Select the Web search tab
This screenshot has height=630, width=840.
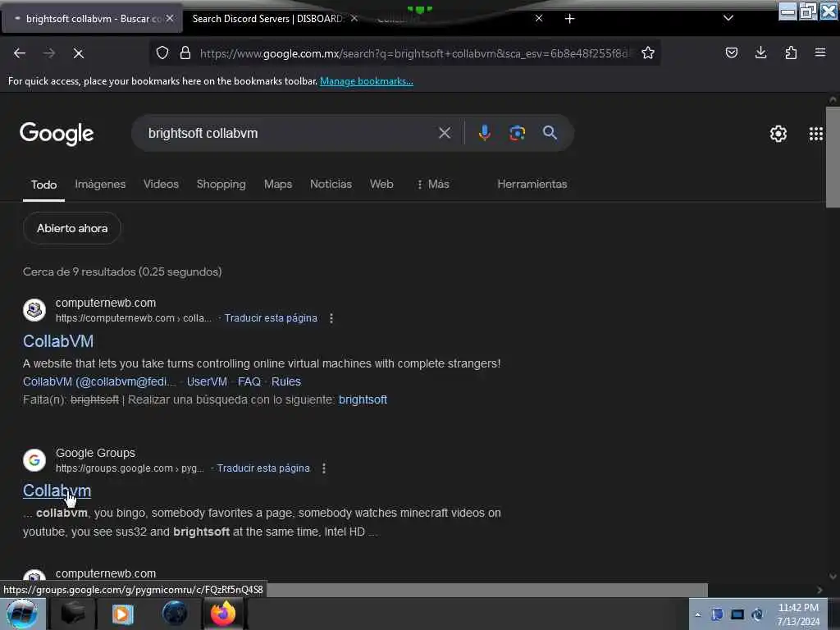(381, 184)
